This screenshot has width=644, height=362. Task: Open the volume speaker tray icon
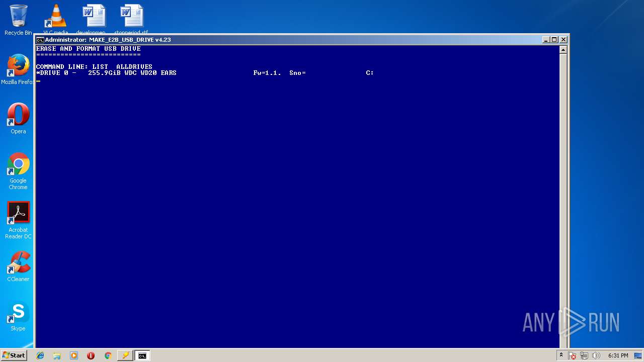point(596,355)
